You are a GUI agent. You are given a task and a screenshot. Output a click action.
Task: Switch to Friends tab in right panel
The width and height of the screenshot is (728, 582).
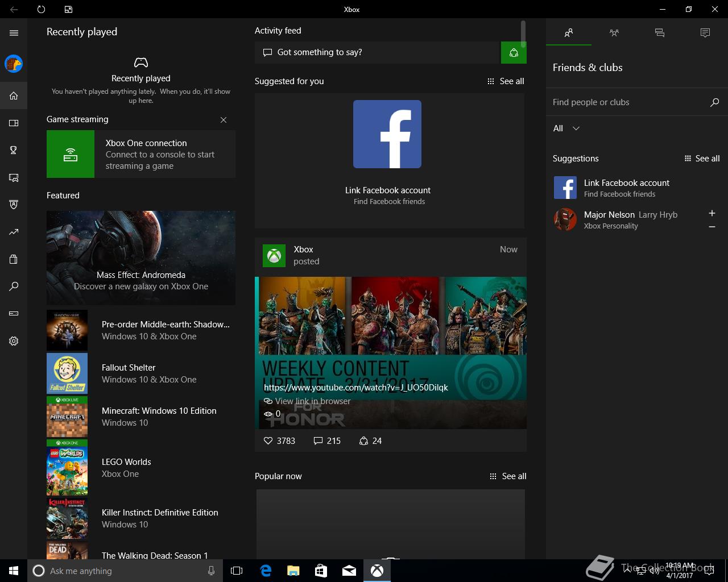coord(569,33)
